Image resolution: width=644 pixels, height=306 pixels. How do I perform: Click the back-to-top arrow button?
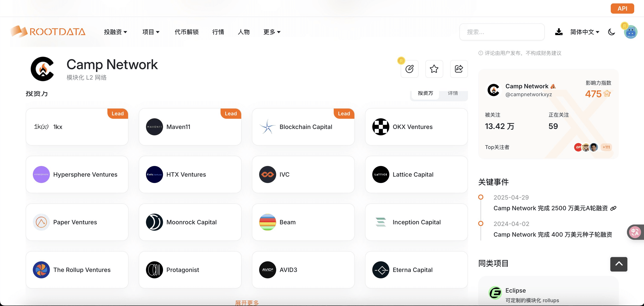[x=619, y=264]
